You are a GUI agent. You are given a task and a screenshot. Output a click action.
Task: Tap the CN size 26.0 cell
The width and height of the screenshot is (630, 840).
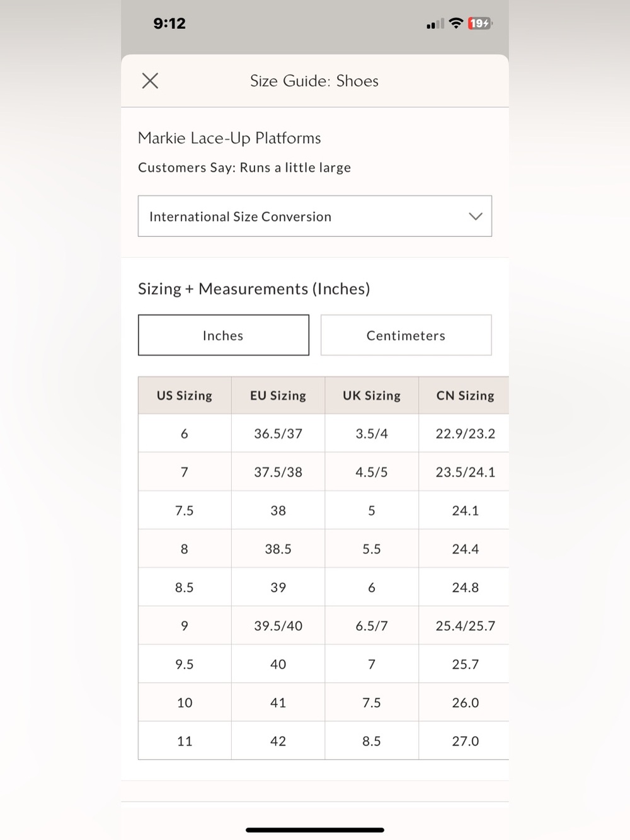pyautogui.click(x=465, y=703)
